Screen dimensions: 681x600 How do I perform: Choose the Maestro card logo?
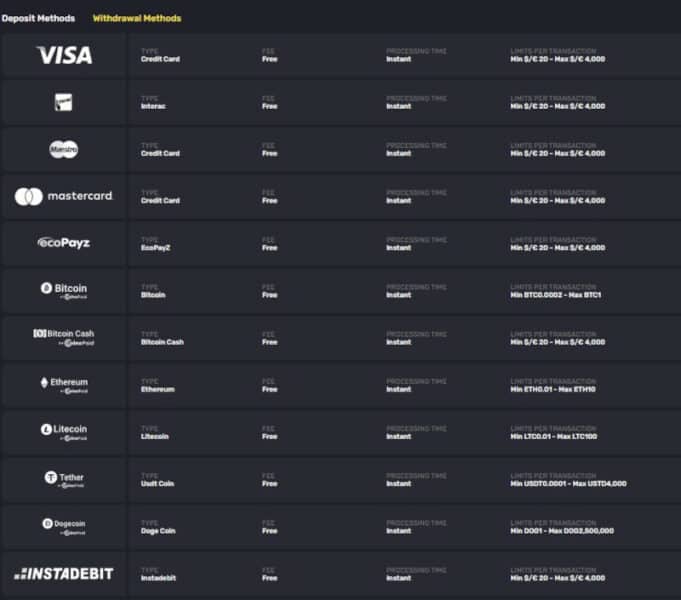(x=63, y=149)
